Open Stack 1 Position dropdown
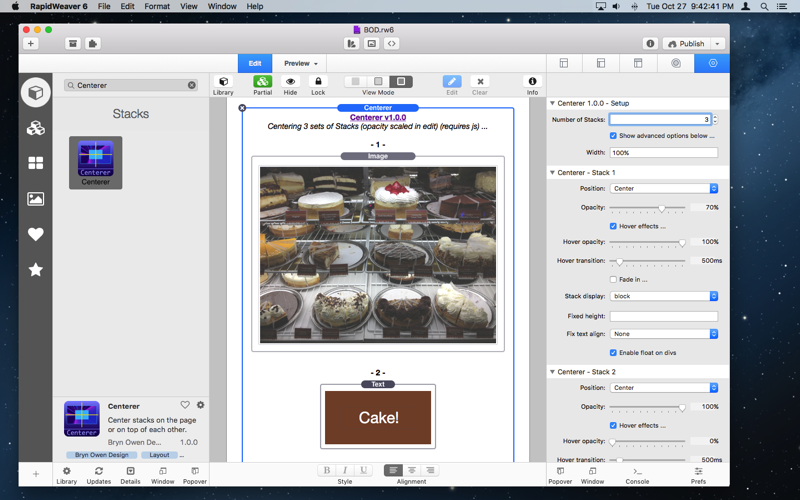The image size is (800, 500). point(664,189)
